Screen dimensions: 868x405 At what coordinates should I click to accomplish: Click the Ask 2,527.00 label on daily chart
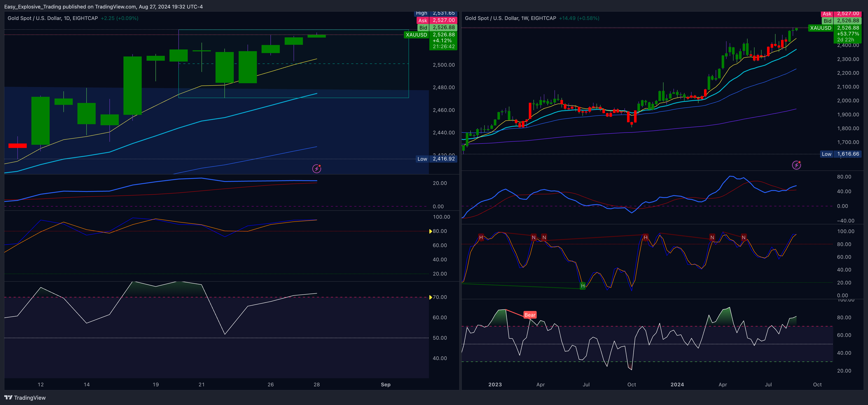[x=437, y=20]
